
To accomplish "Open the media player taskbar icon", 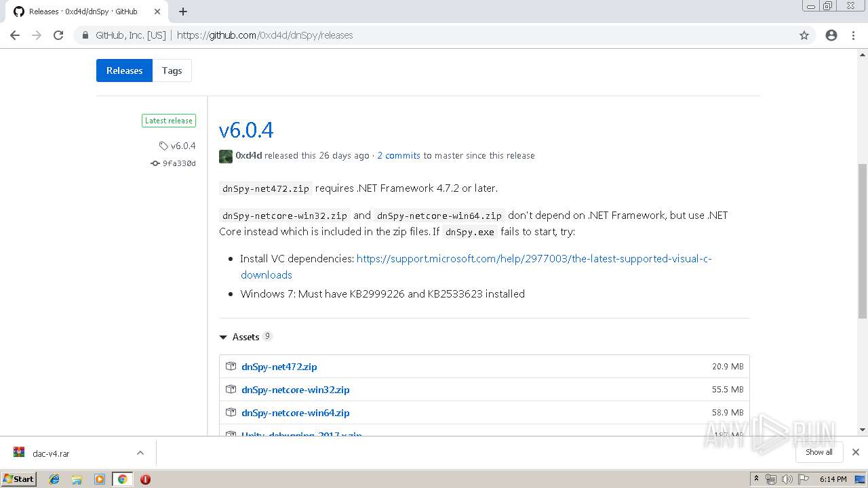I will click(100, 479).
